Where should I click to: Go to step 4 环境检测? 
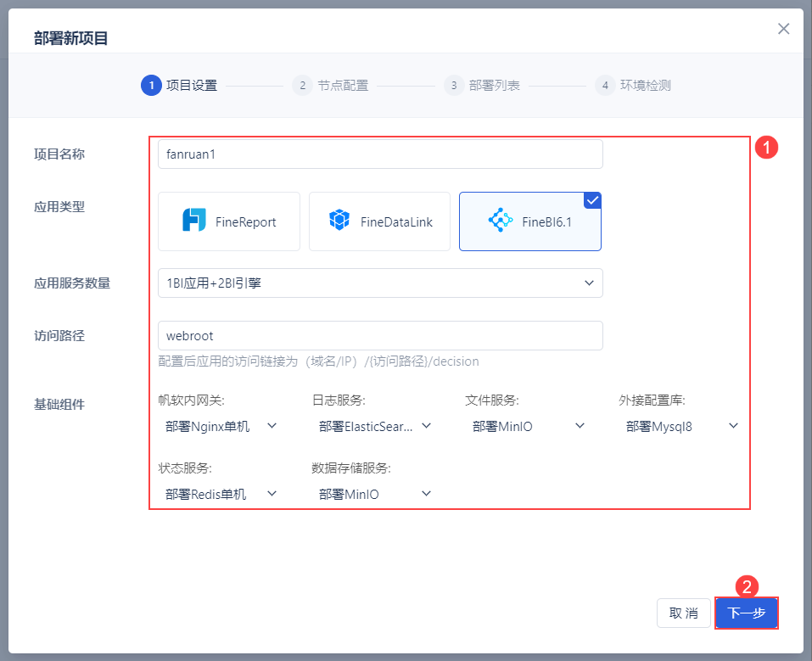click(633, 86)
